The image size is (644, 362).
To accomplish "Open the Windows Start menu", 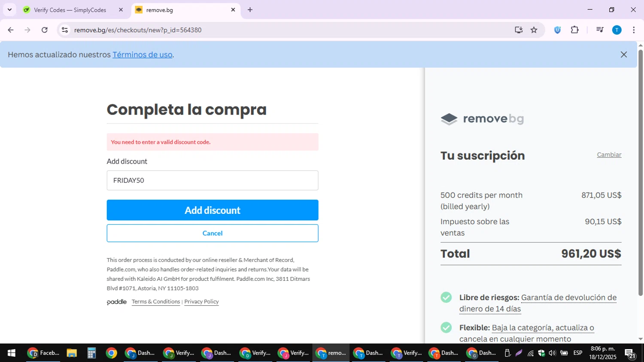I will pyautogui.click(x=12, y=353).
